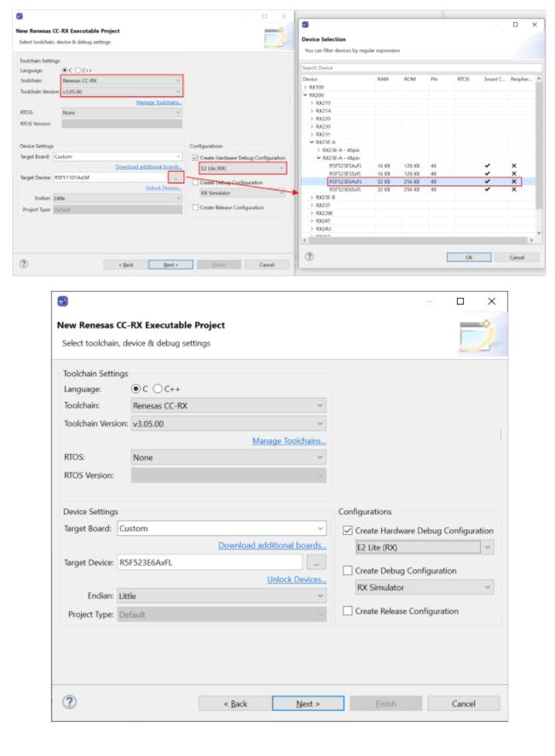Open RTOS dropdown showing None in large wizard
Viewport: 555px width, 756px height.
228,457
